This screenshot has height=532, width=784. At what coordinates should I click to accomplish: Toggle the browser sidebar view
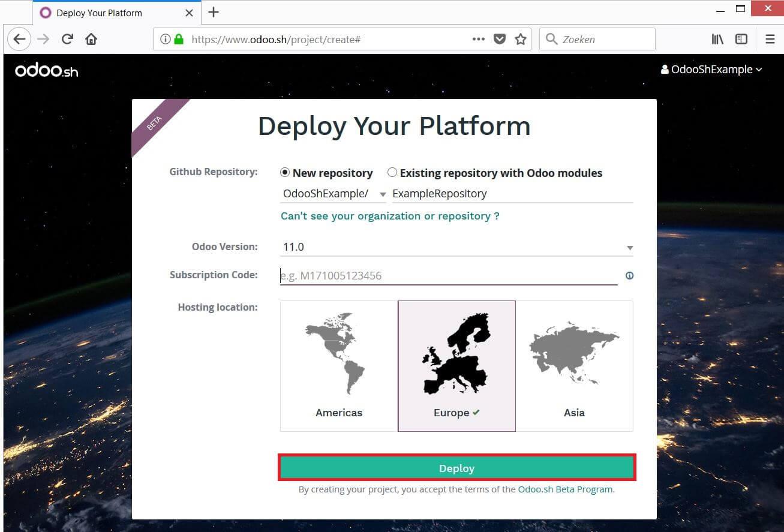click(x=741, y=39)
